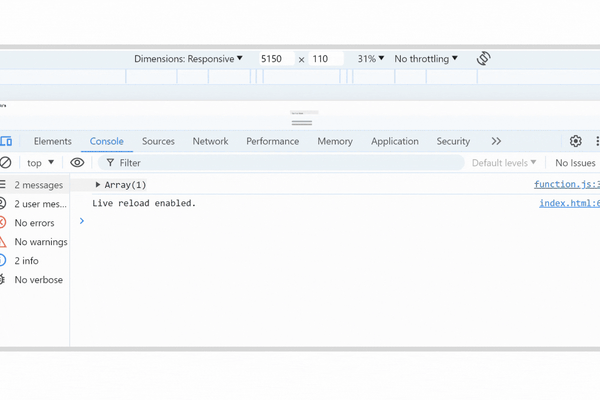Open the 31% zoom dropdown
Image resolution: width=600 pixels, height=400 pixels.
tap(370, 59)
